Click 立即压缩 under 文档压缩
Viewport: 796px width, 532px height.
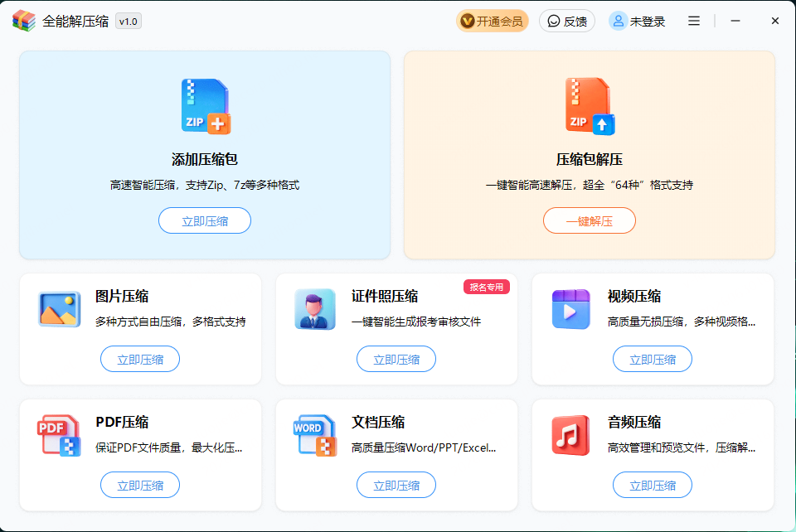(x=396, y=486)
